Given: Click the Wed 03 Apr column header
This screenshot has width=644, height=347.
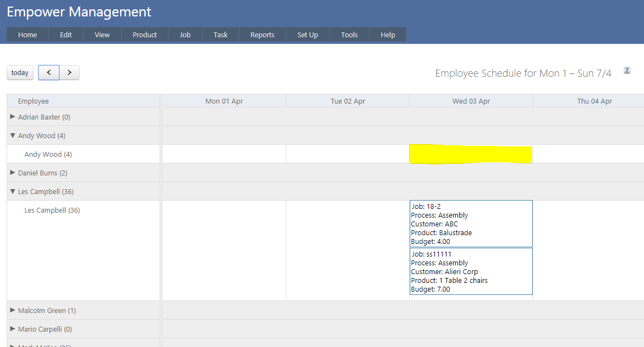Looking at the screenshot, I should point(471,101).
